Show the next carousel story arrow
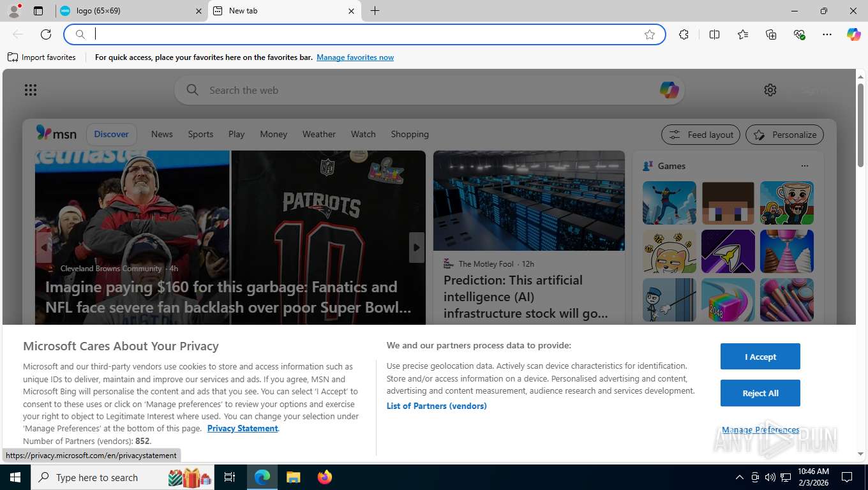 click(417, 248)
